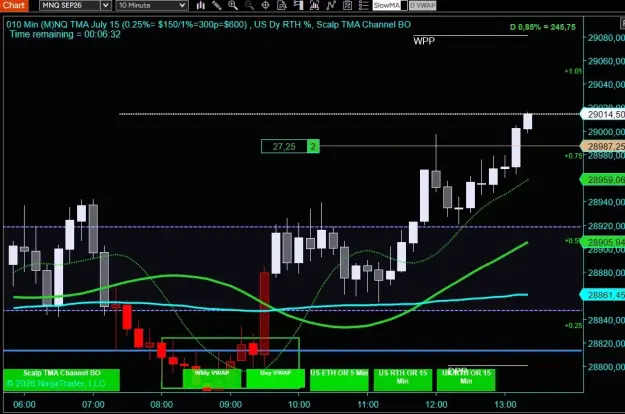Open the strategies icon
The height and width of the screenshot is (414, 625).
pos(330,6)
